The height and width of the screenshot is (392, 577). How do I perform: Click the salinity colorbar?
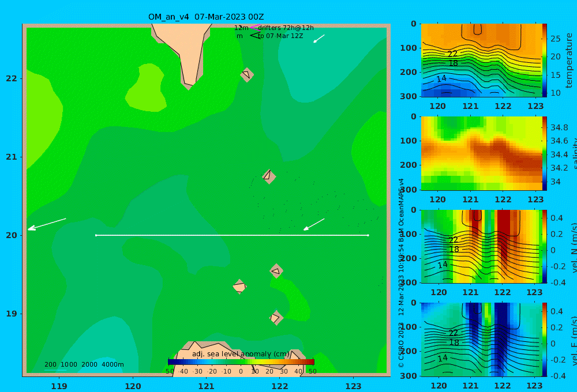point(544,153)
